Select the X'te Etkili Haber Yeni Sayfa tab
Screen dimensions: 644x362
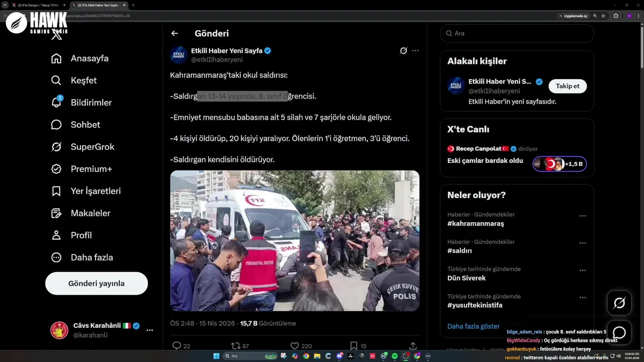click(98, 5)
